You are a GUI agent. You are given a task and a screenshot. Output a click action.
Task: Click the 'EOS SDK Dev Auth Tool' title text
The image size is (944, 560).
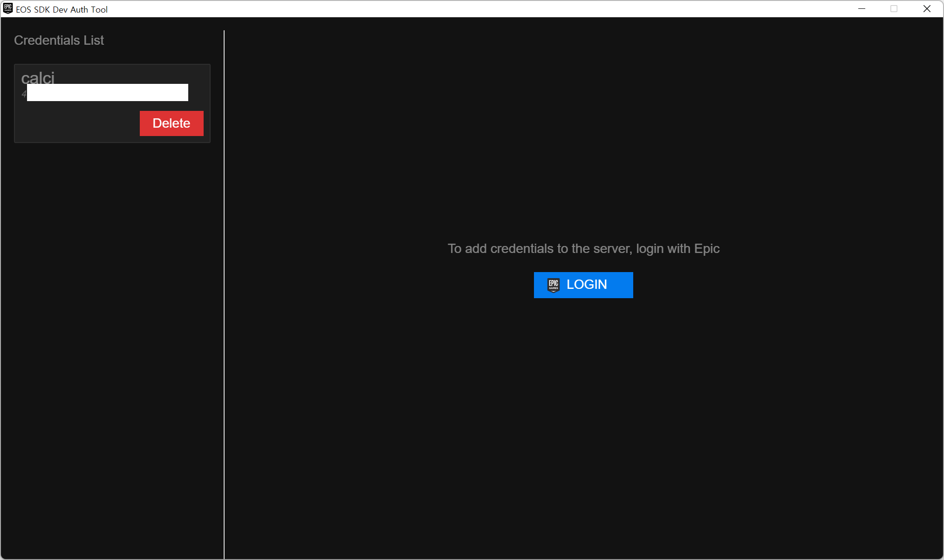62,9
